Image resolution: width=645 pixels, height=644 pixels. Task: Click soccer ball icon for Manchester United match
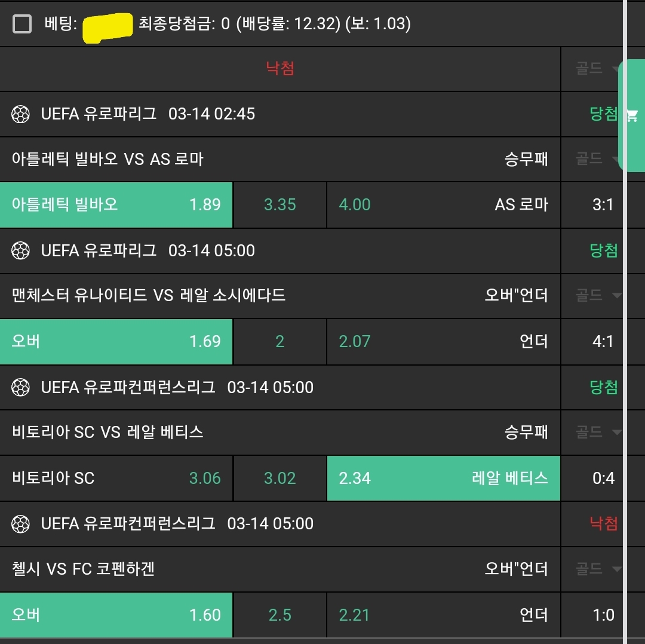pos(21,251)
